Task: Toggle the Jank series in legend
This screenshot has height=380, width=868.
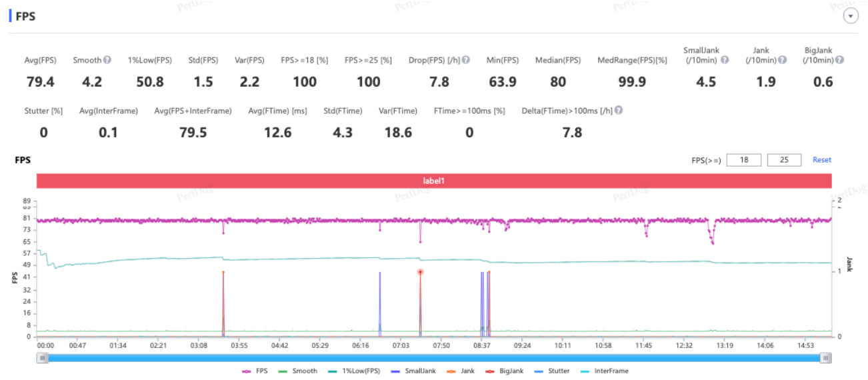Action: point(459,371)
